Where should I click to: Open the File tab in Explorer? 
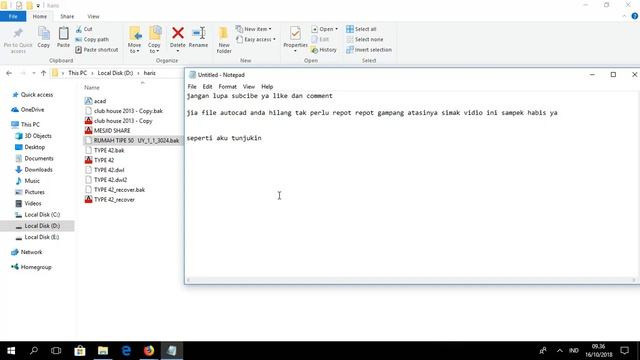[13, 16]
